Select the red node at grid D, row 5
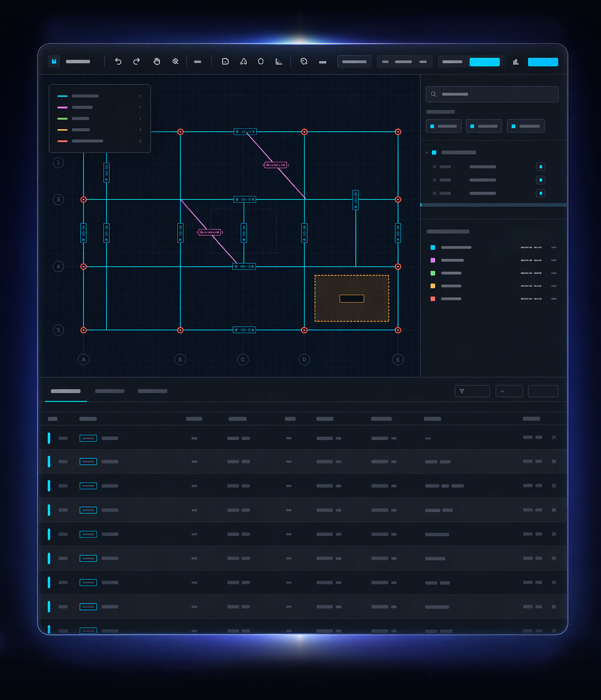 tap(304, 331)
